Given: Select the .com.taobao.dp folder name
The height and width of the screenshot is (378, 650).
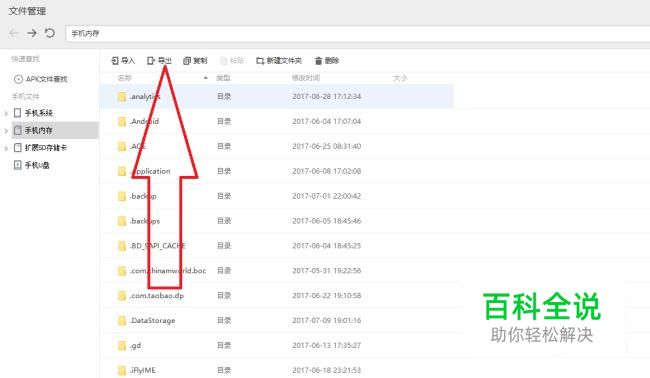Looking at the screenshot, I should click(x=157, y=296).
